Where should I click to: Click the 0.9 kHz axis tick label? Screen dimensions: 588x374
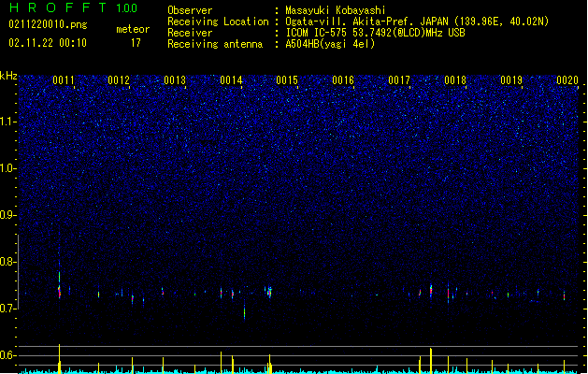point(7,215)
